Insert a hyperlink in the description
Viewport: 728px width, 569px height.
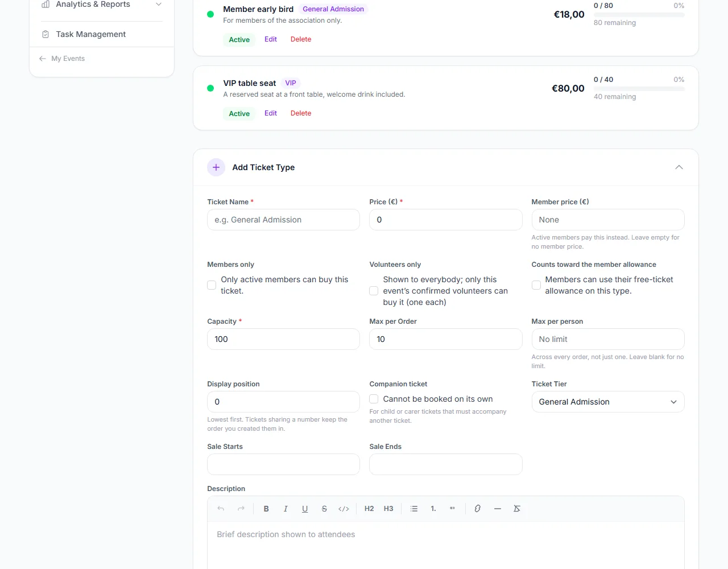tap(478, 509)
